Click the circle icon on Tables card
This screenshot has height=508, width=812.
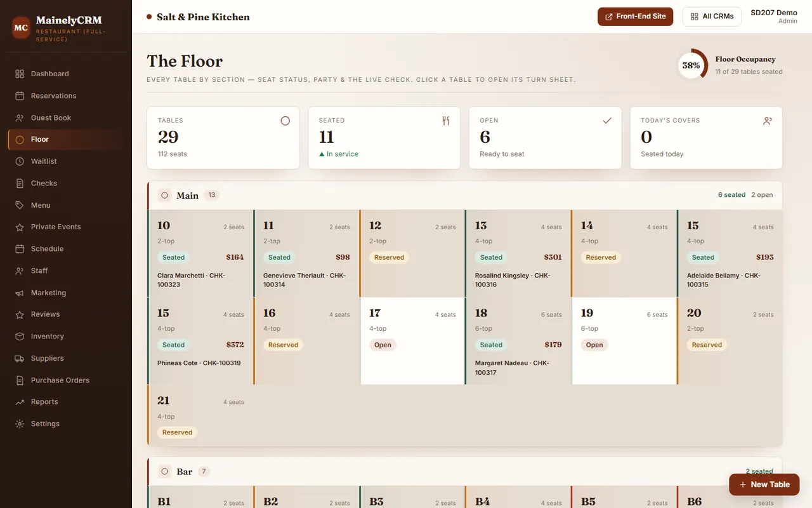(x=285, y=121)
